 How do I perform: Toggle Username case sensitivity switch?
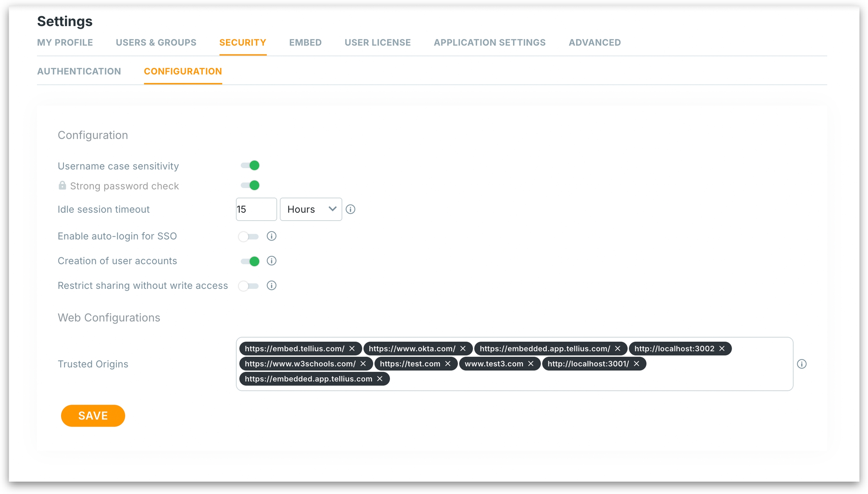pyautogui.click(x=250, y=166)
